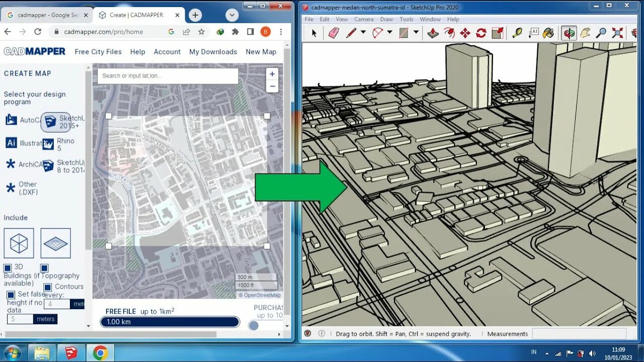This screenshot has height=362, width=644.
Task: Go to My Downloads
Action: click(x=213, y=52)
